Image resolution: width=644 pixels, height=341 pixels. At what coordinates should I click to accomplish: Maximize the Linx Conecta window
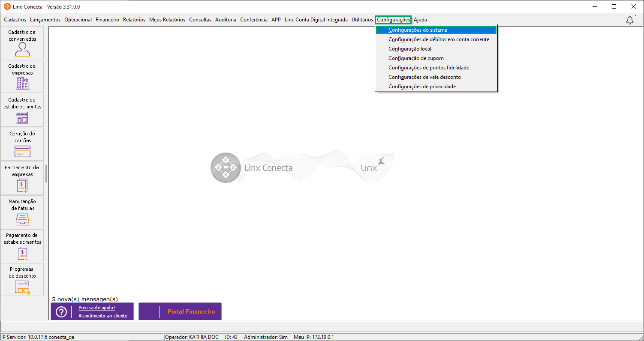point(614,6)
